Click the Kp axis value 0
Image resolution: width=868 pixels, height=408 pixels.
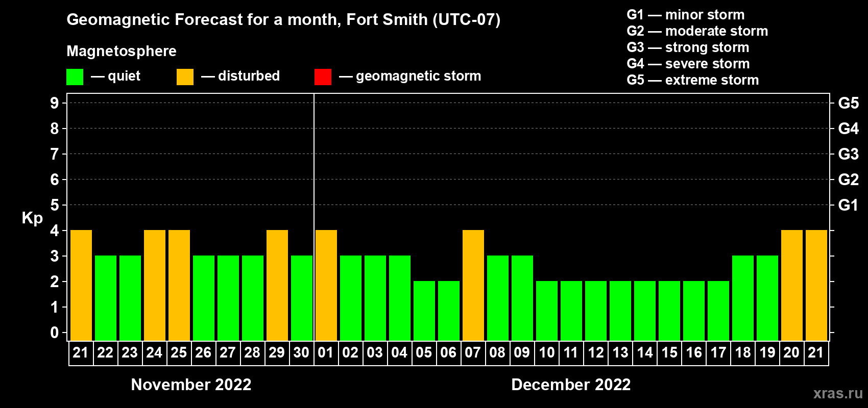pos(55,333)
